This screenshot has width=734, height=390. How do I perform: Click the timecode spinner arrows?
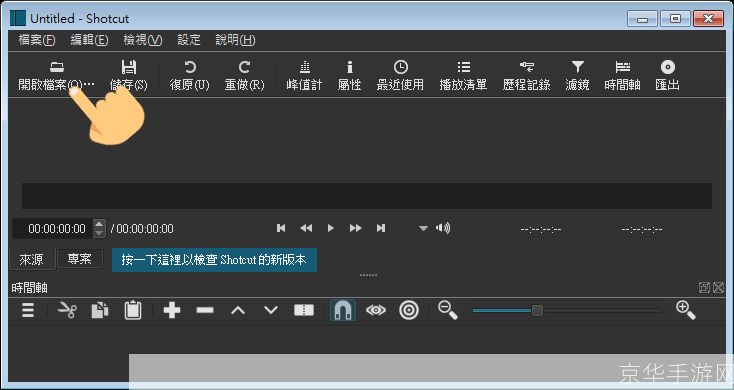(x=99, y=228)
